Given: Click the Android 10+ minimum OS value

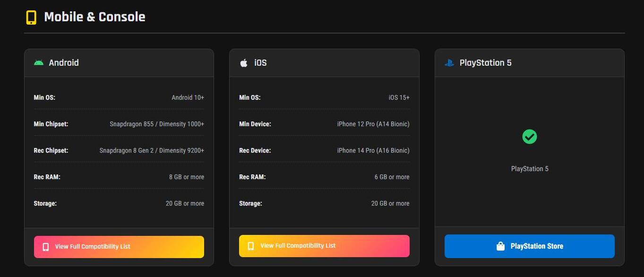Looking at the screenshot, I should click(x=188, y=97).
